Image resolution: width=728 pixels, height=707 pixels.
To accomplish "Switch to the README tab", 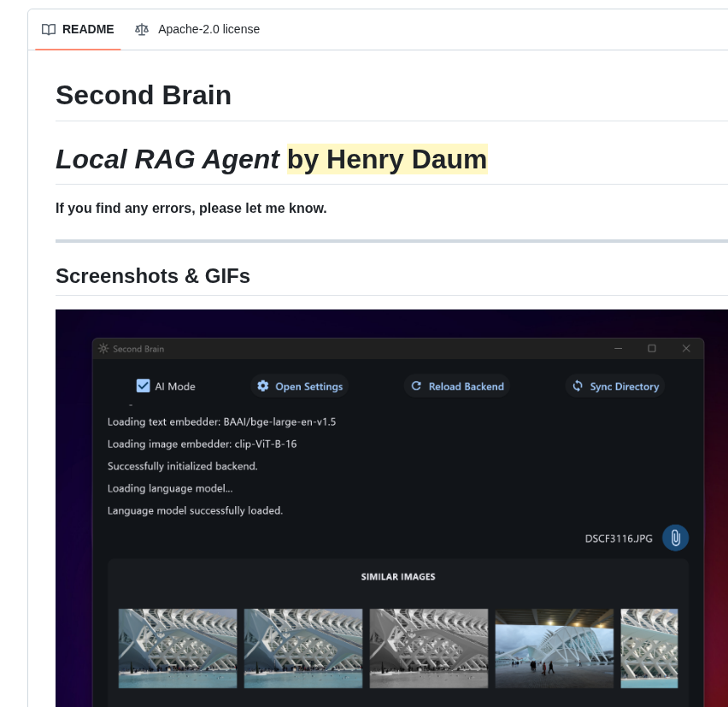I will (x=78, y=29).
